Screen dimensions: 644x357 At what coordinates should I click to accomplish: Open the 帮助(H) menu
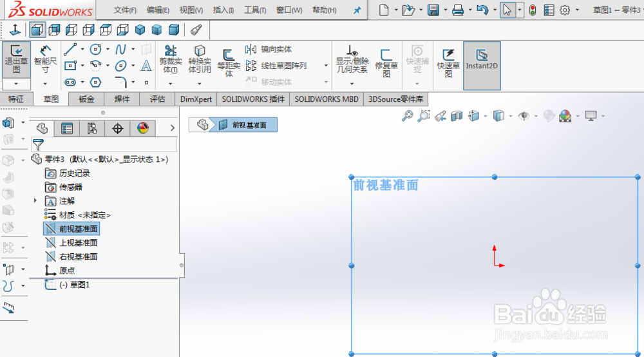324,10
